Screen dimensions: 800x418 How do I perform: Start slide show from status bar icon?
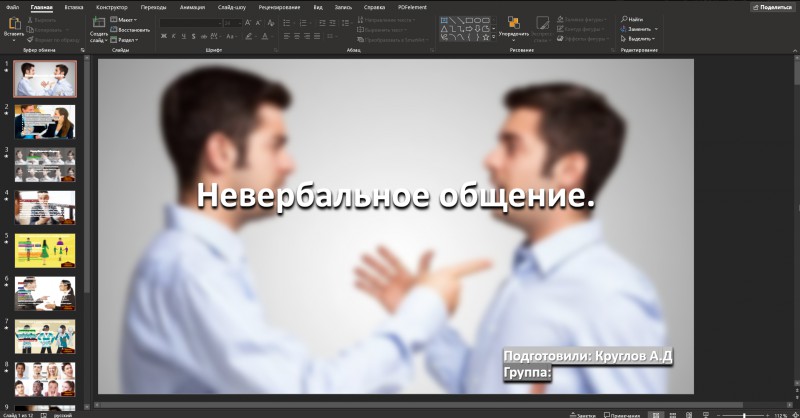tap(706, 415)
